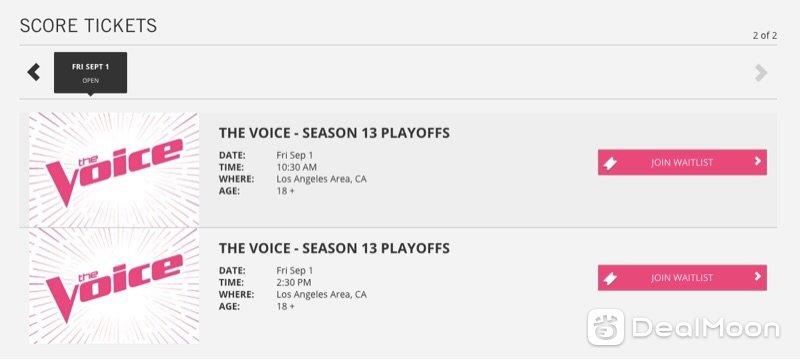Click the DealMoon watermark text
This screenshot has height=360, width=800.
706,328
